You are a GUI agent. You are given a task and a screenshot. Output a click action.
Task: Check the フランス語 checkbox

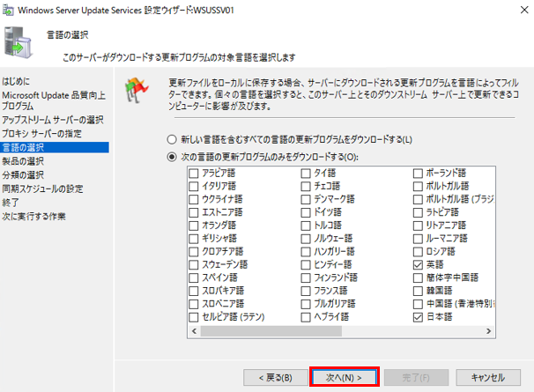pos(306,291)
